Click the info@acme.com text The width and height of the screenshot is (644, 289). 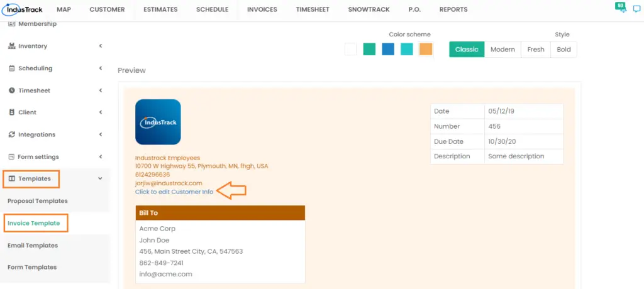point(166,274)
